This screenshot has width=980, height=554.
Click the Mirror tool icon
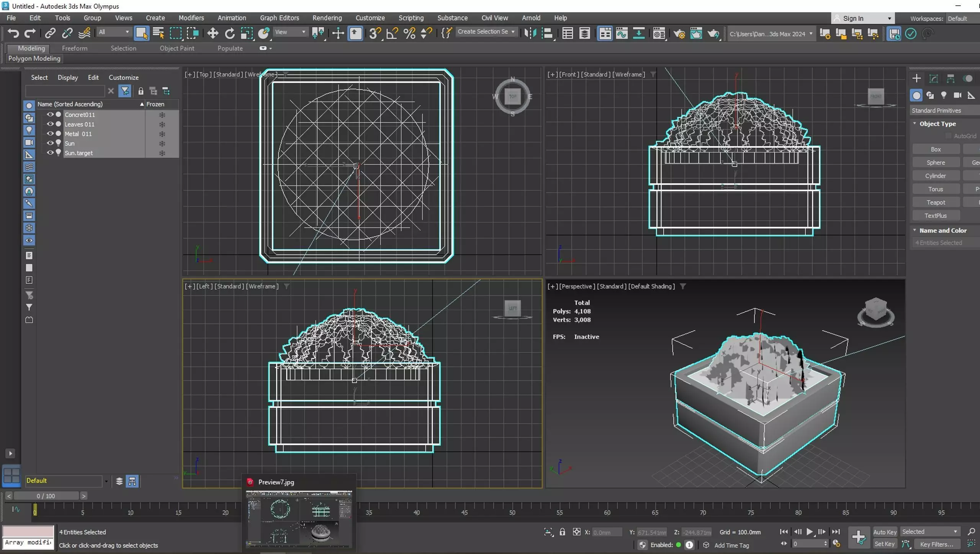530,34
